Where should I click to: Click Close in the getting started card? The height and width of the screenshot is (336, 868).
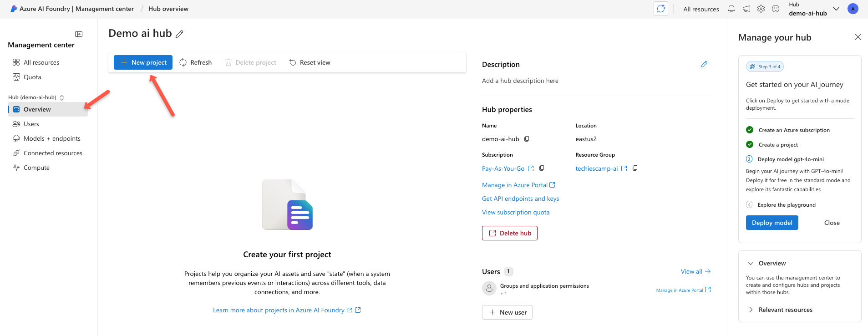tap(832, 223)
